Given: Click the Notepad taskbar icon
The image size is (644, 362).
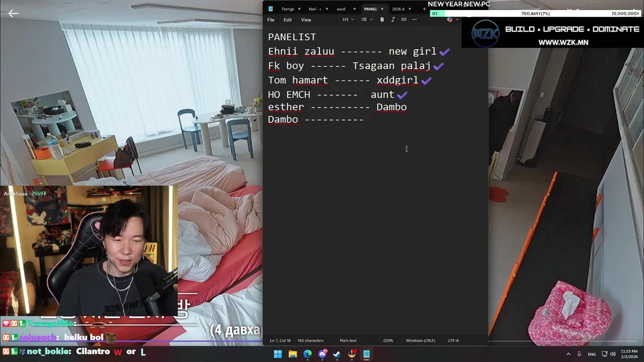Looking at the screenshot, I should click(367, 354).
